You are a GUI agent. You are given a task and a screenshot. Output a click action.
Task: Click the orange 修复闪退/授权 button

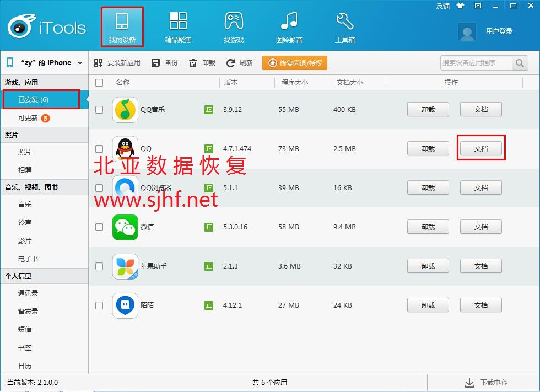pos(295,63)
